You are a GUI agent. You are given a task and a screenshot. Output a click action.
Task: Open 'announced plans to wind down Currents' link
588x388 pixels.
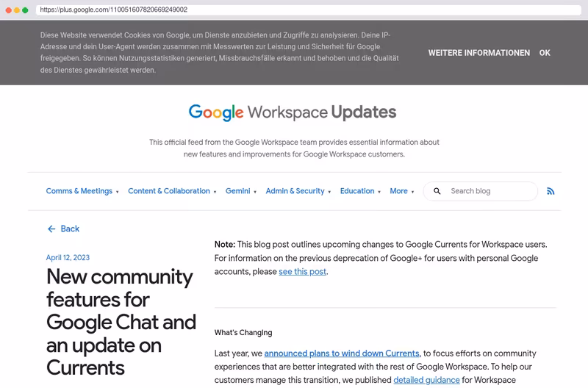pos(342,353)
